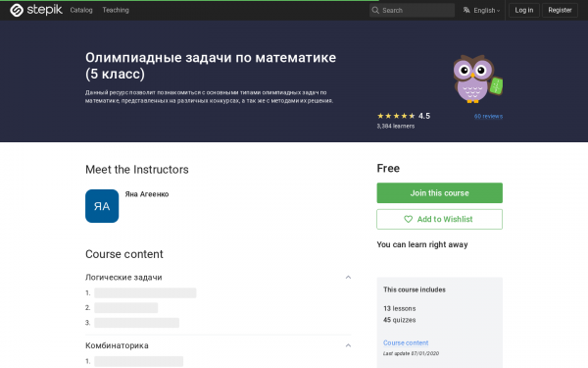Open the Catalog menu

coord(81,10)
